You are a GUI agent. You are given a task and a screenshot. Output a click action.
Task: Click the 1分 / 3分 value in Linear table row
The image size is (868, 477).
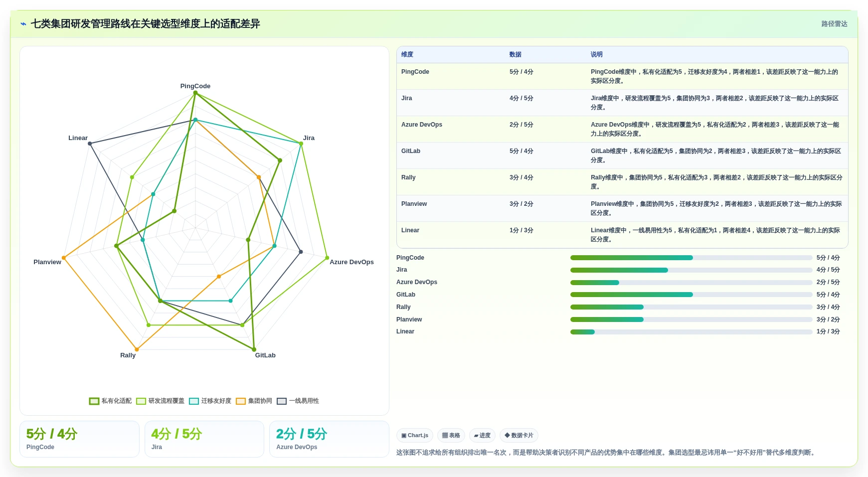(521, 230)
